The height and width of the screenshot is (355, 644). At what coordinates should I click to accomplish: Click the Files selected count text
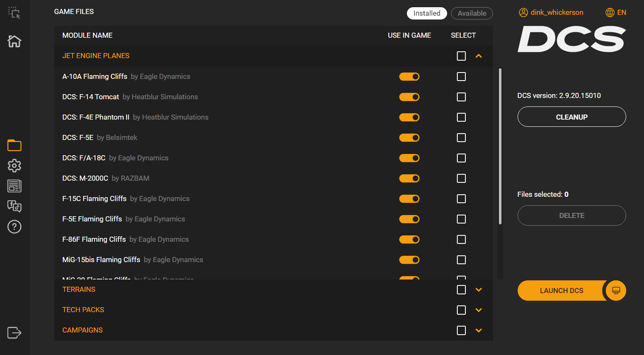543,194
